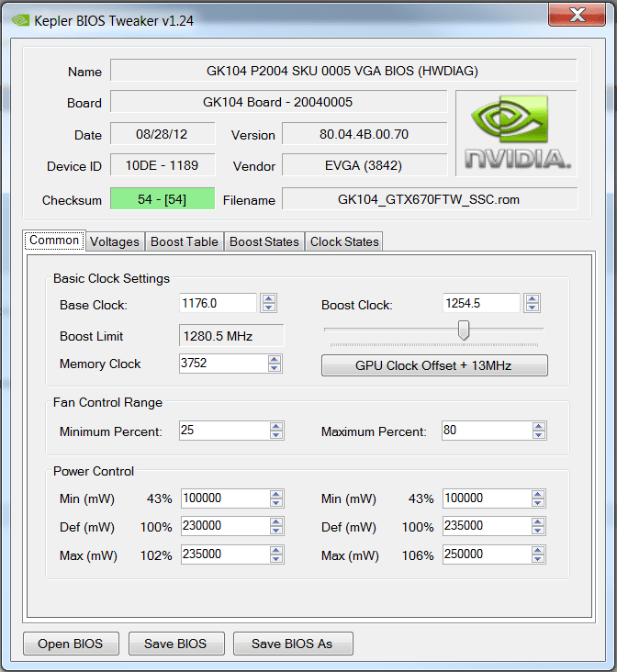Increase left Min (mW) 100000 value

pos(276,495)
